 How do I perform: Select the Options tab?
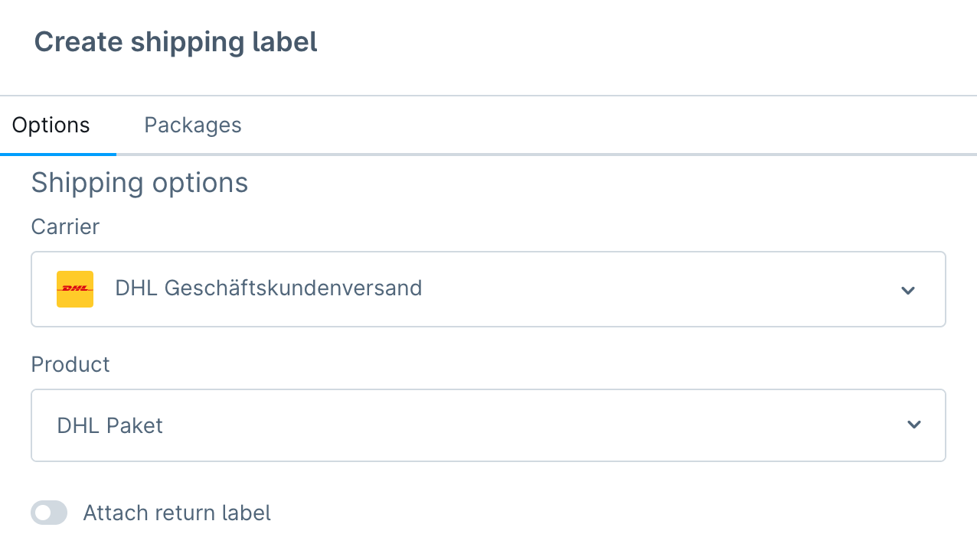coord(51,125)
